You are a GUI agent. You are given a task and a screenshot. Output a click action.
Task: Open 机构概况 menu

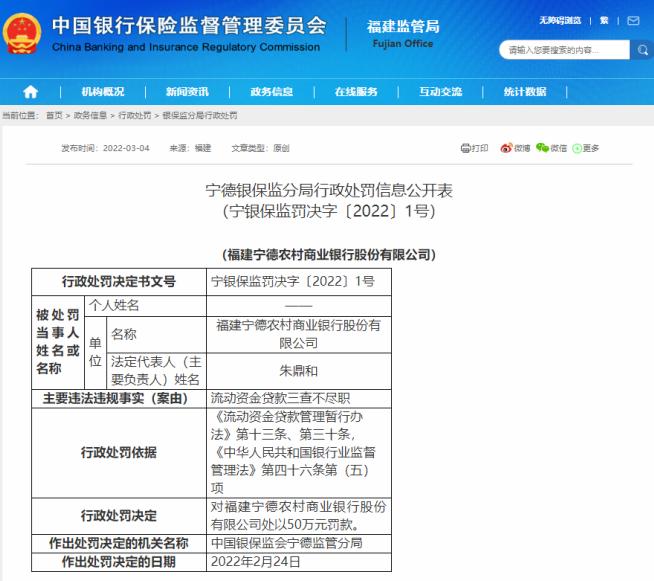103,92
